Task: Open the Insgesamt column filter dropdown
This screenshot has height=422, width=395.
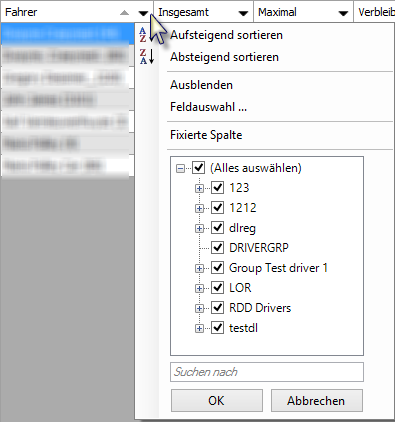Action: point(243,13)
